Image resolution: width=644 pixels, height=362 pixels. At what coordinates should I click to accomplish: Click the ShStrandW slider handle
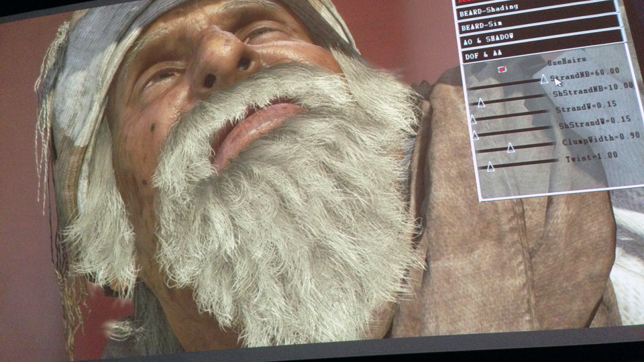coord(475,135)
